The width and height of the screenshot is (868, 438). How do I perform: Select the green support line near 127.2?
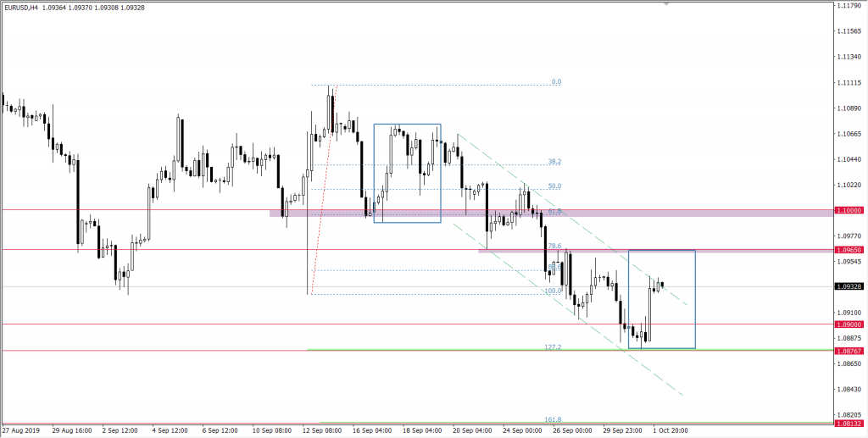(570, 350)
